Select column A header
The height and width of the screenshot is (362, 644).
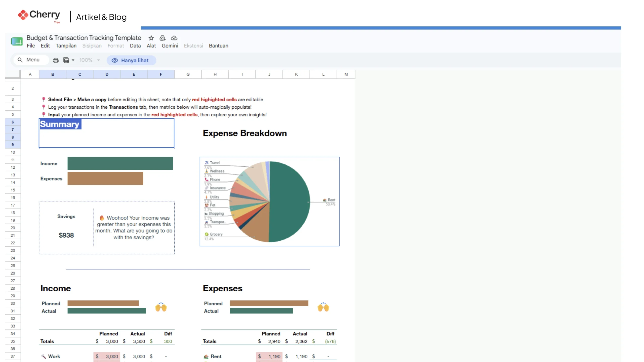pyautogui.click(x=30, y=74)
